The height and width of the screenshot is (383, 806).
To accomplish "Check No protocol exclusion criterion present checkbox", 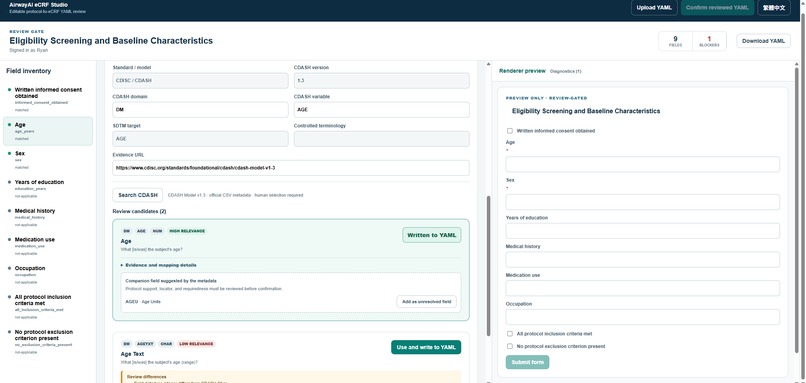I will (x=510, y=346).
